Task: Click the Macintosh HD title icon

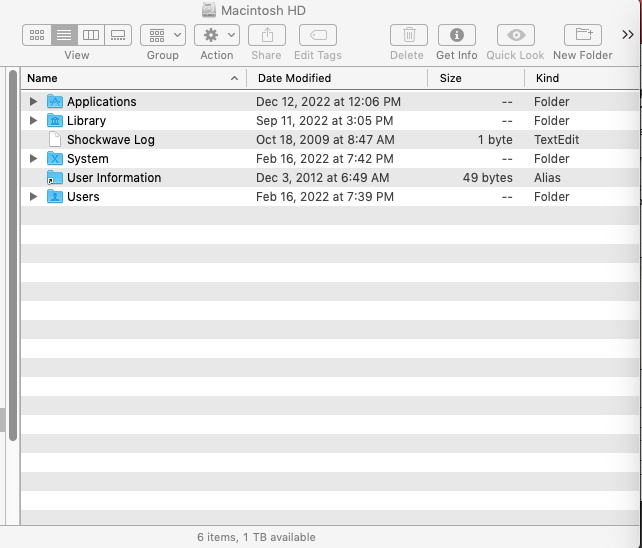Action: click(x=209, y=10)
